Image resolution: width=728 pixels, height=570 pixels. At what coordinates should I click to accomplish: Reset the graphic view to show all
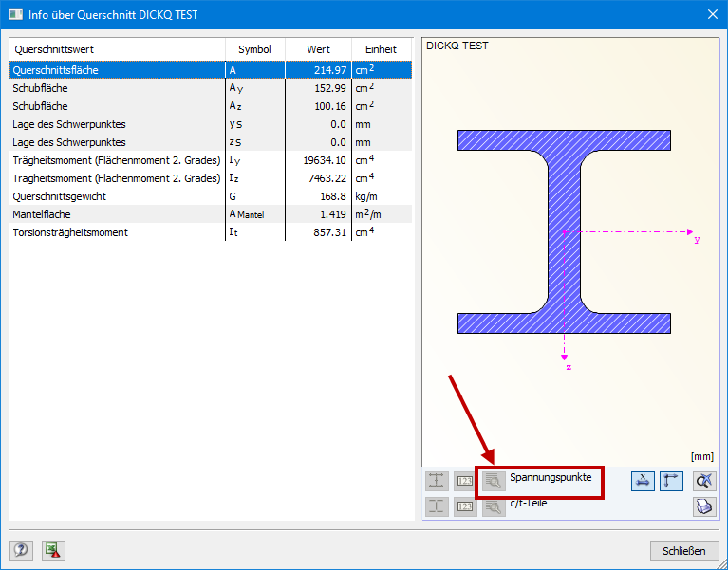coord(704,481)
